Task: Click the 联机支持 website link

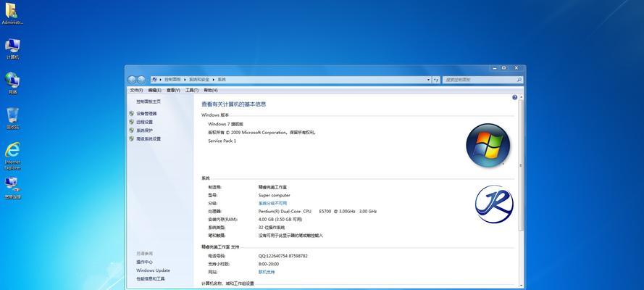Action: 267,272
